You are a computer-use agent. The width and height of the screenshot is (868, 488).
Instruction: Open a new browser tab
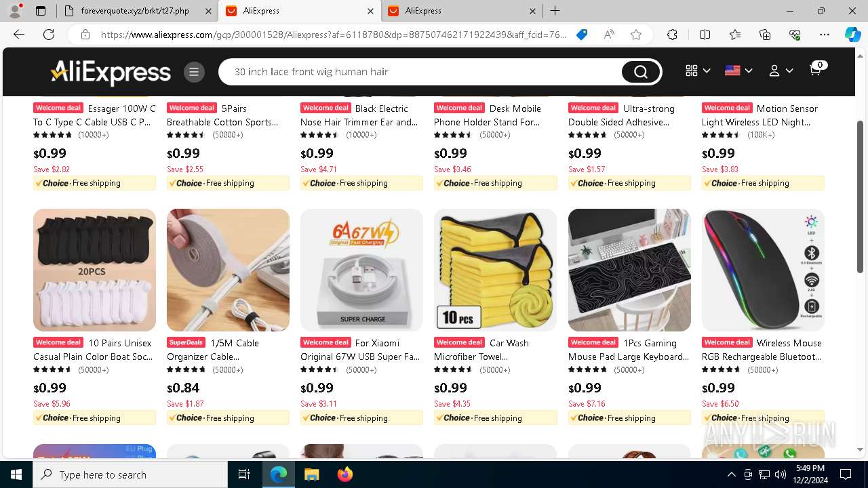[555, 11]
